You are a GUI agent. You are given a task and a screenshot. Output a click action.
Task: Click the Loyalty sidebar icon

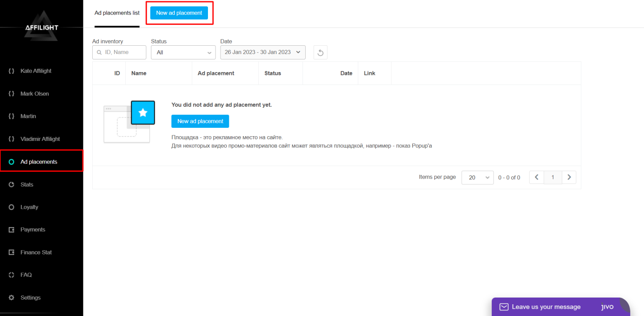pyautogui.click(x=11, y=207)
